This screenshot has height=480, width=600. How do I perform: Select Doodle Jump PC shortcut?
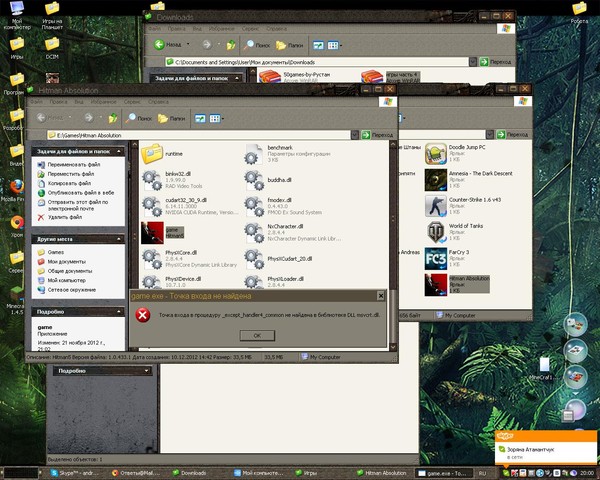coord(455,153)
